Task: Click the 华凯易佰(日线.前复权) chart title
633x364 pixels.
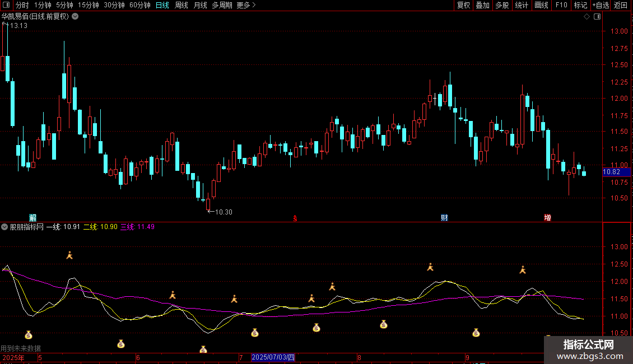Action: (35, 17)
